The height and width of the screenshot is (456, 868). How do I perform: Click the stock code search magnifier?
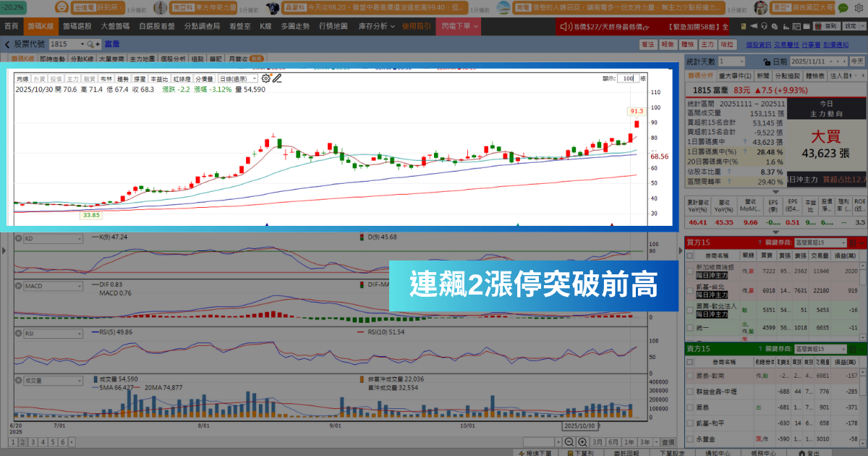[89, 44]
